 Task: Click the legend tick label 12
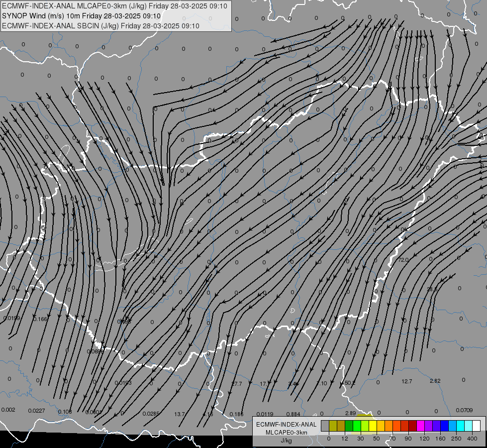point(344,439)
